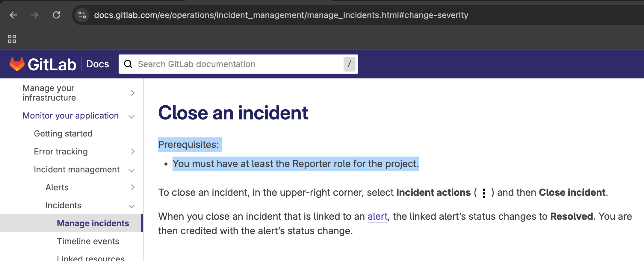Expand the Error tracking submenu
The height and width of the screenshot is (261, 644).
point(132,152)
